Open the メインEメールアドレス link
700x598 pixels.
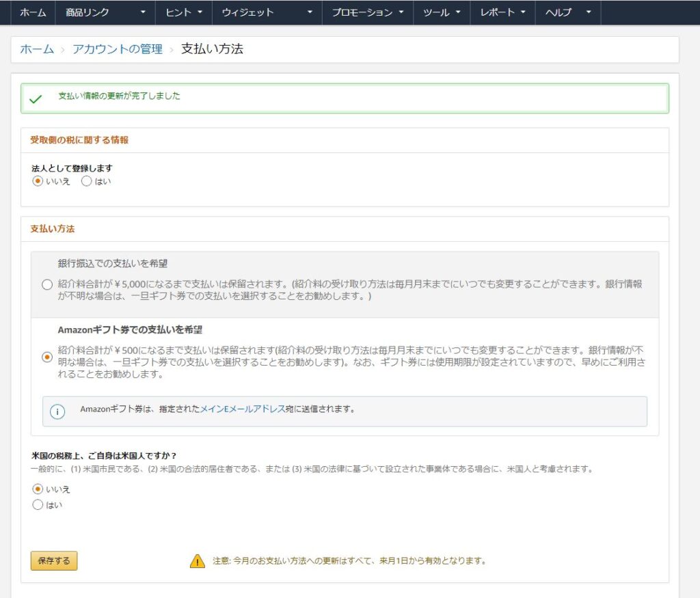point(243,409)
